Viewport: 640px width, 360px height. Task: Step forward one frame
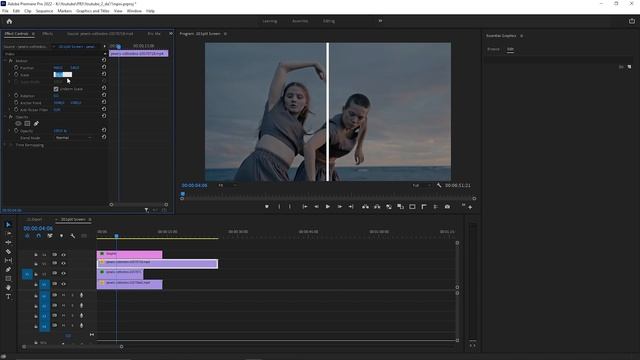[x=339, y=207]
